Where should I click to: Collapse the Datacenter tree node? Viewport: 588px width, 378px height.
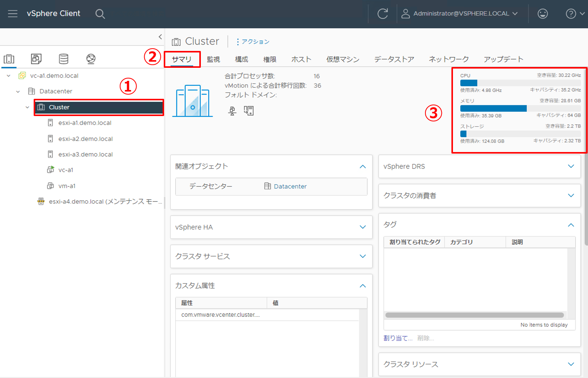(18, 92)
